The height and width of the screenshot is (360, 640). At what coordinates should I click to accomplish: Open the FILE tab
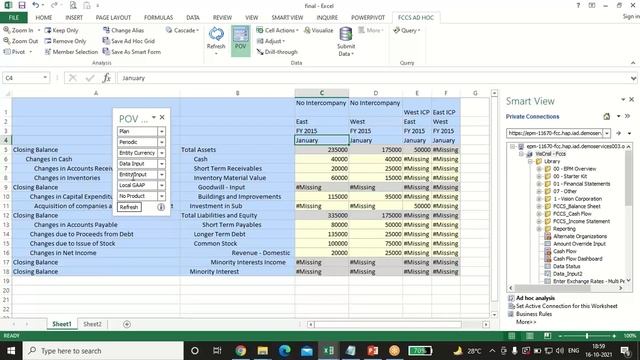[13, 18]
